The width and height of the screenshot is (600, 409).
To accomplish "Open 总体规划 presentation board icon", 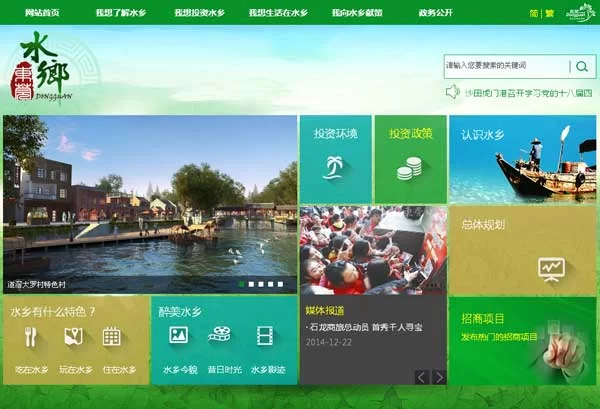I will point(551,267).
